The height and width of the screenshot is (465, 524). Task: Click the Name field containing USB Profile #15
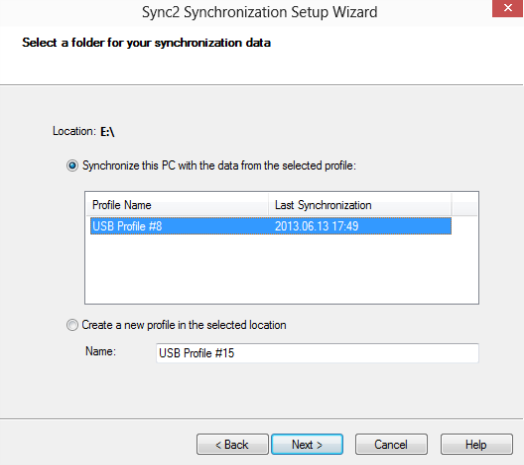pos(317,353)
